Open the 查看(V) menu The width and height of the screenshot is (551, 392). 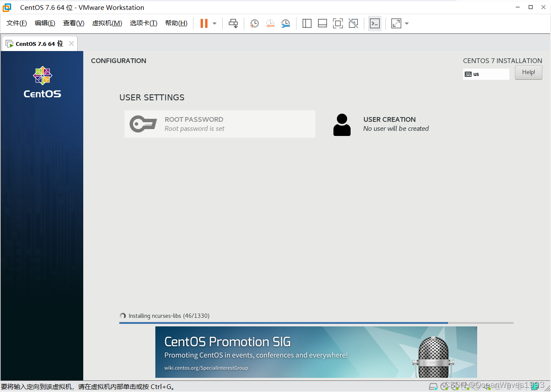[x=74, y=23]
